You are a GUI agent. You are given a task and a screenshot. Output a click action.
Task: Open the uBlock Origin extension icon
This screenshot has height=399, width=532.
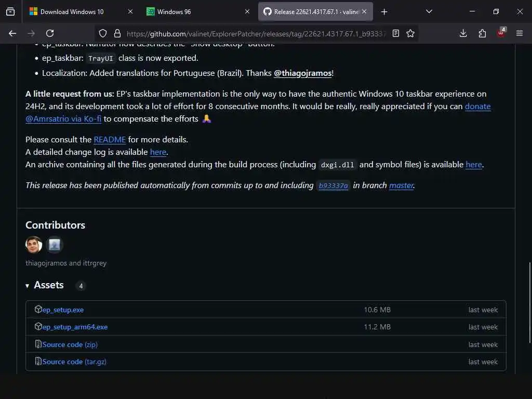(501, 33)
